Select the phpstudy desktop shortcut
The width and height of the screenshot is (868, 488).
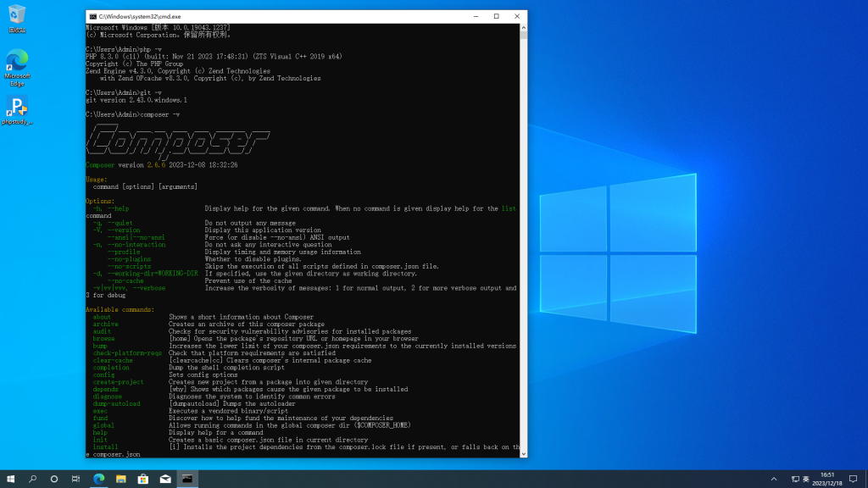[17, 111]
